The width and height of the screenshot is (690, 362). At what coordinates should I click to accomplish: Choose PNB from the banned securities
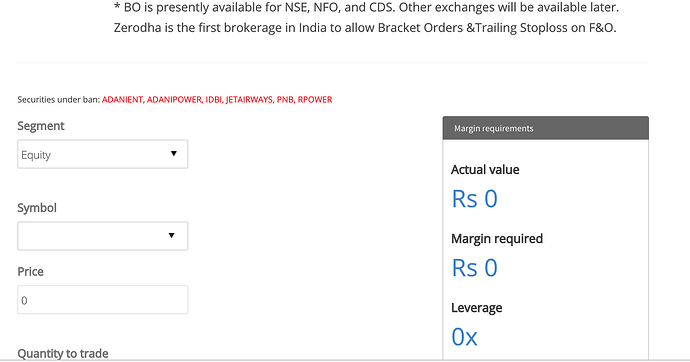[285, 100]
